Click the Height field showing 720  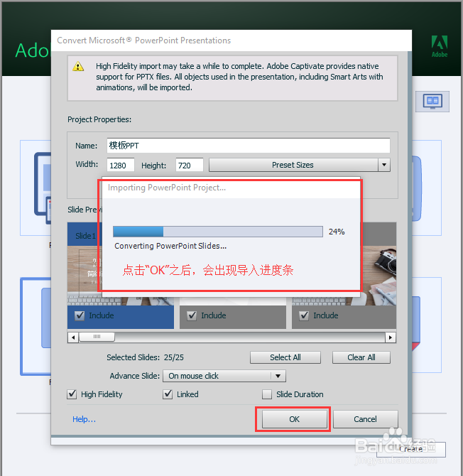click(190, 165)
